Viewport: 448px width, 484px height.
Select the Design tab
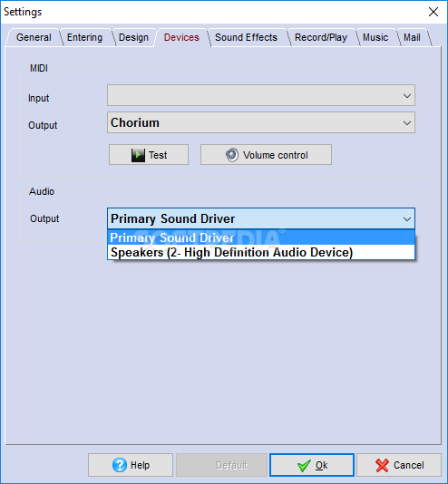coord(133,37)
